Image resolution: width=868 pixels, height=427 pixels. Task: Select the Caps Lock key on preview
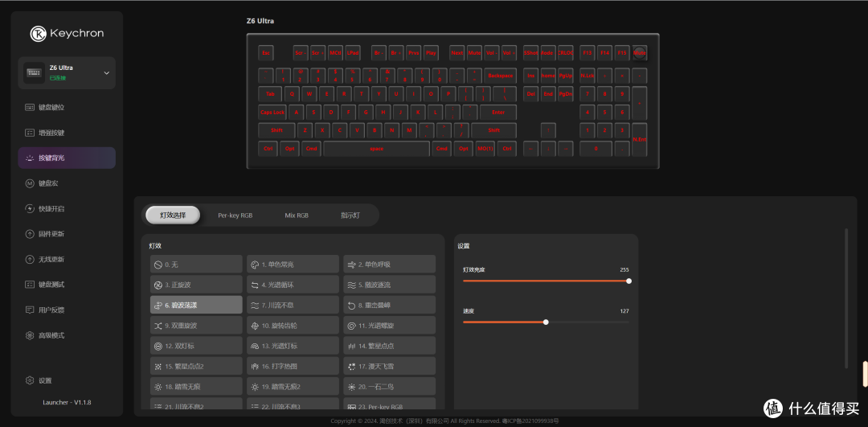click(x=272, y=113)
